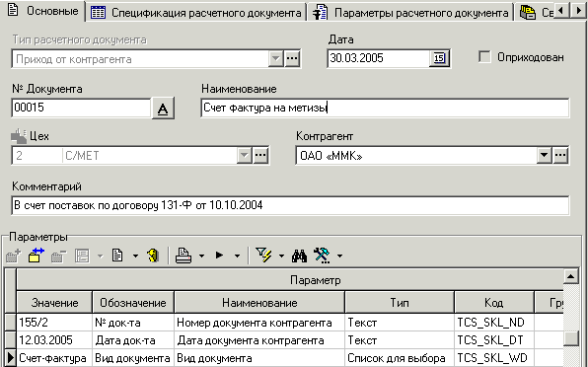The height and width of the screenshot is (367, 588).
Task: Click the printer icon in parameters toolbar
Action: (184, 256)
